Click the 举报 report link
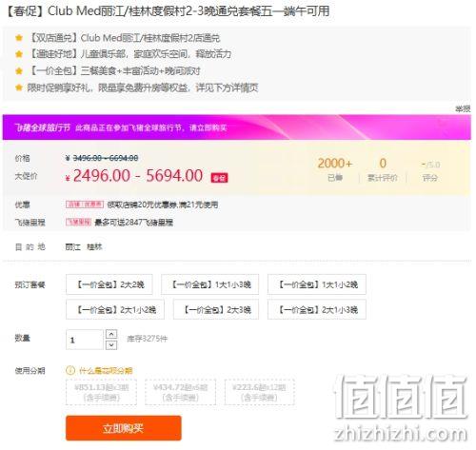The width and height of the screenshot is (476, 450). (463, 109)
